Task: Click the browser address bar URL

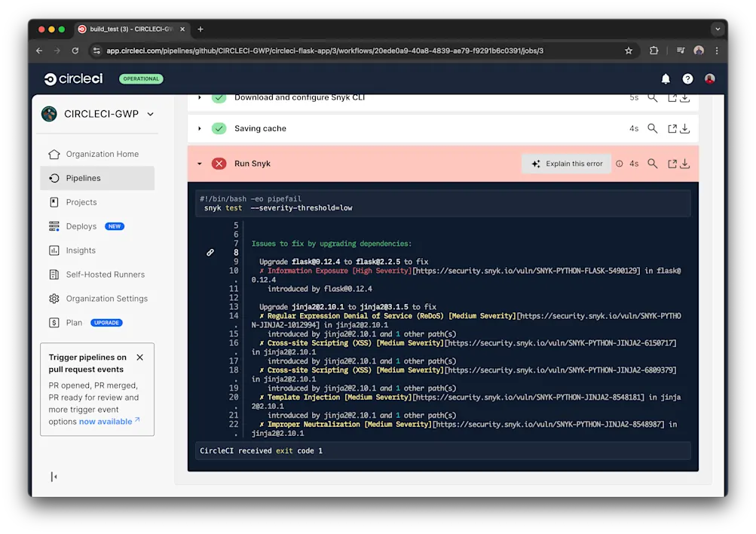Action: (325, 51)
